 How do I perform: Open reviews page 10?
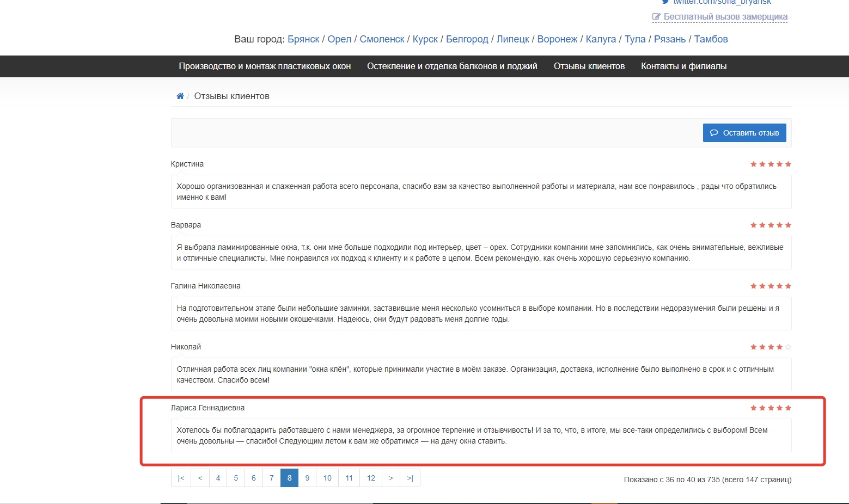point(327,478)
